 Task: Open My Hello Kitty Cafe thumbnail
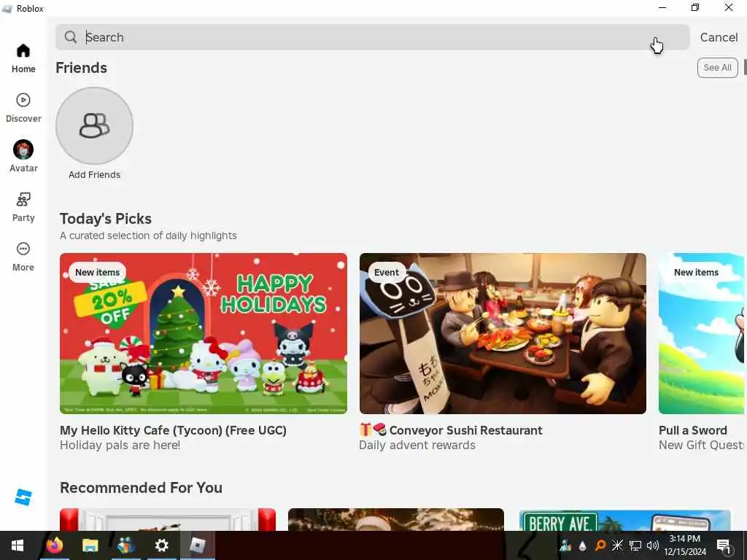coord(204,333)
